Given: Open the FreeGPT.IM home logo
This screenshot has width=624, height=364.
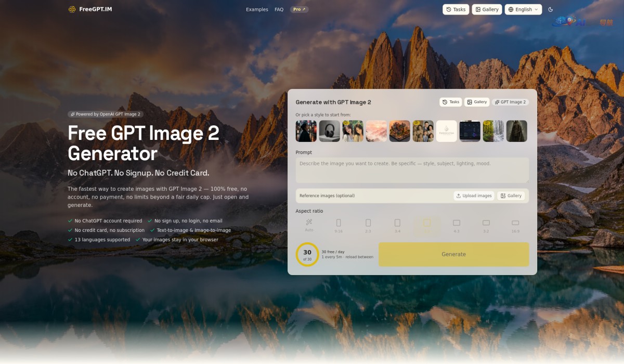Looking at the screenshot, I should pos(90,9).
